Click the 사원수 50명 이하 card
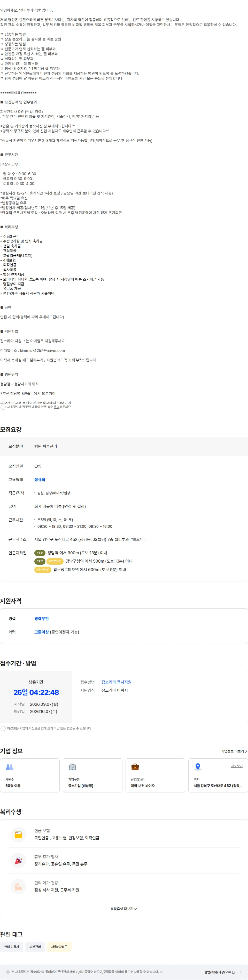248x980 pixels. [30, 775]
